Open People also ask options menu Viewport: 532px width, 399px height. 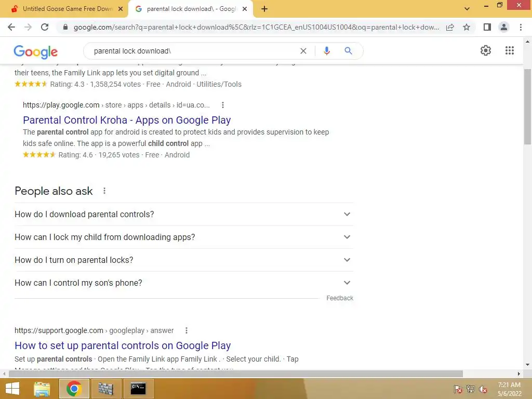(x=104, y=191)
